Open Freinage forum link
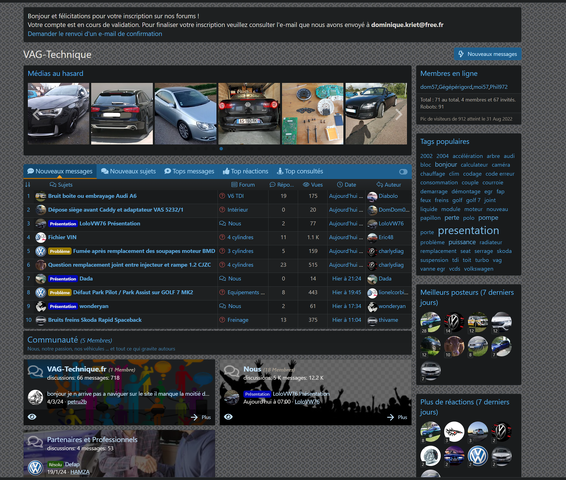The image size is (566, 480). click(x=238, y=320)
